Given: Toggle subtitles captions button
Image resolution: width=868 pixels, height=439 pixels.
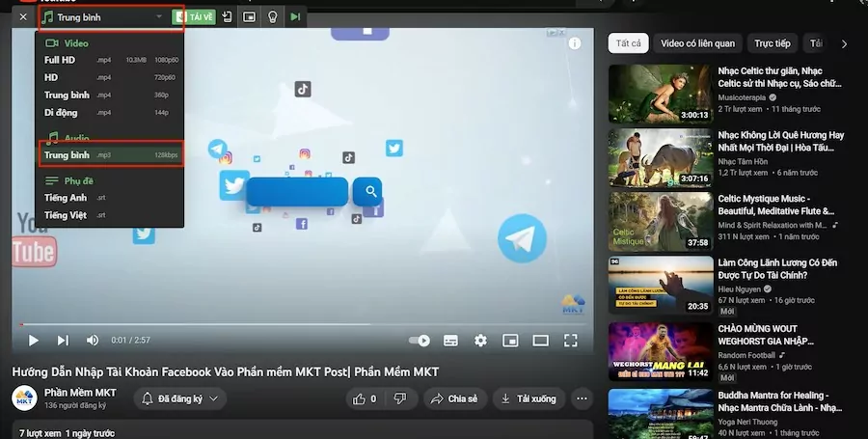Looking at the screenshot, I should point(450,341).
